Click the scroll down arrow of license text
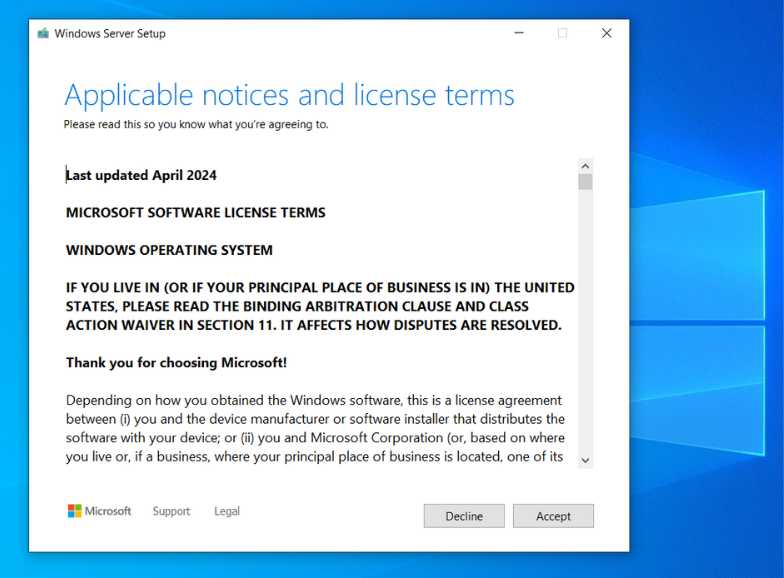Screen dimensions: 784x578 pos(585,460)
